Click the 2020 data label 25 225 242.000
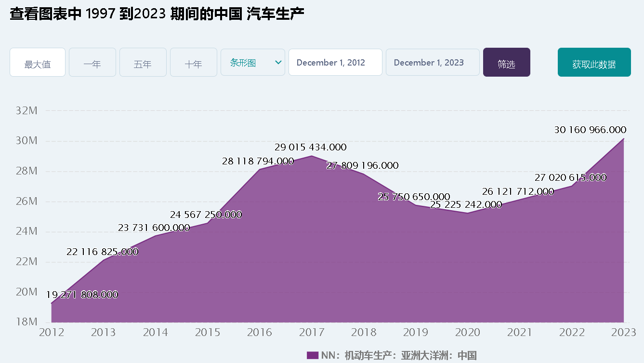 click(466, 204)
